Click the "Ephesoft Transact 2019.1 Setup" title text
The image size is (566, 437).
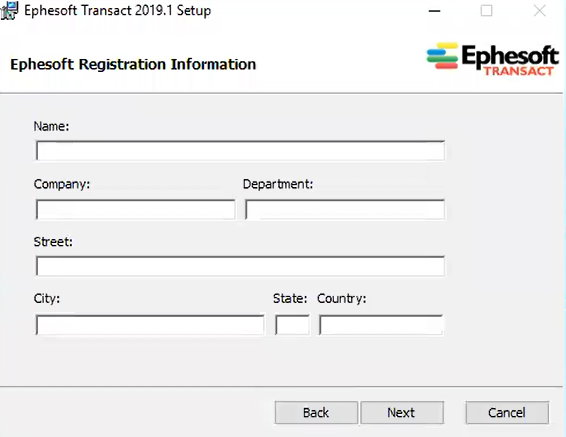click(118, 11)
